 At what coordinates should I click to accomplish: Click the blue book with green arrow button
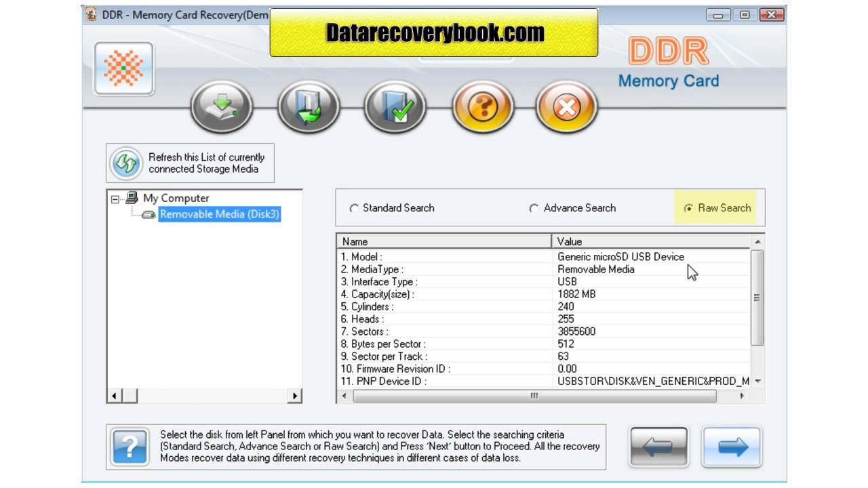pyautogui.click(x=309, y=107)
